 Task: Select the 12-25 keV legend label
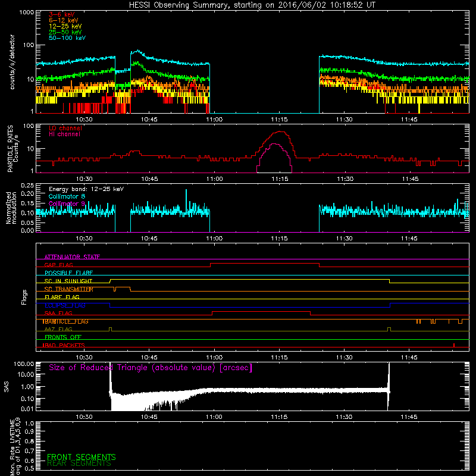(65, 26)
